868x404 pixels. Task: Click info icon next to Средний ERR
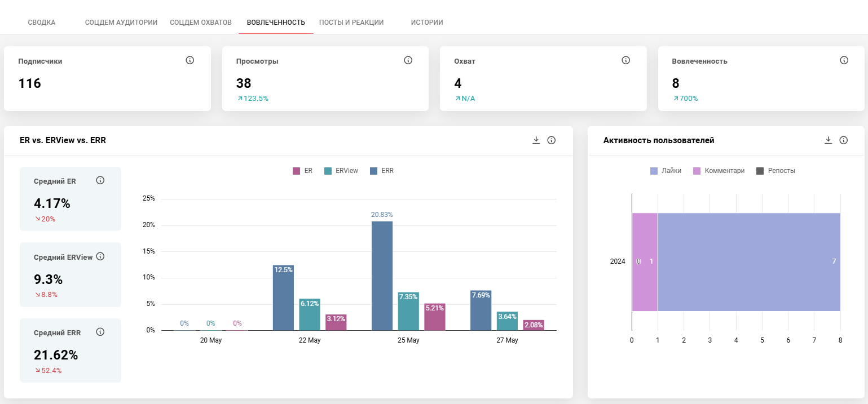[100, 332]
